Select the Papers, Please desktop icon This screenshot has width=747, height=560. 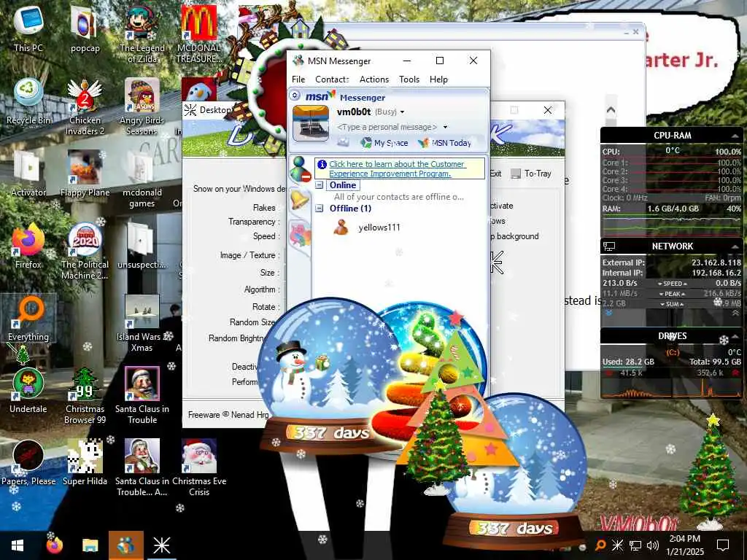[28, 462]
